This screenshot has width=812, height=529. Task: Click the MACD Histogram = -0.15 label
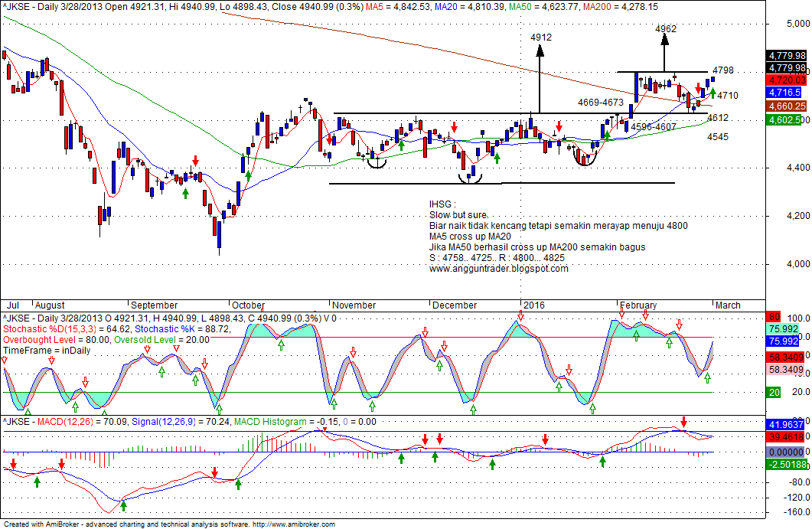pyautogui.click(x=285, y=422)
